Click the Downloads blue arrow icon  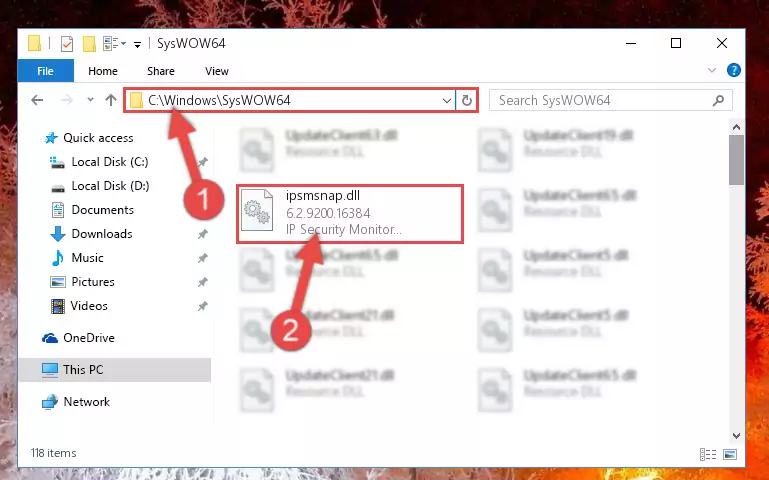[x=58, y=234]
